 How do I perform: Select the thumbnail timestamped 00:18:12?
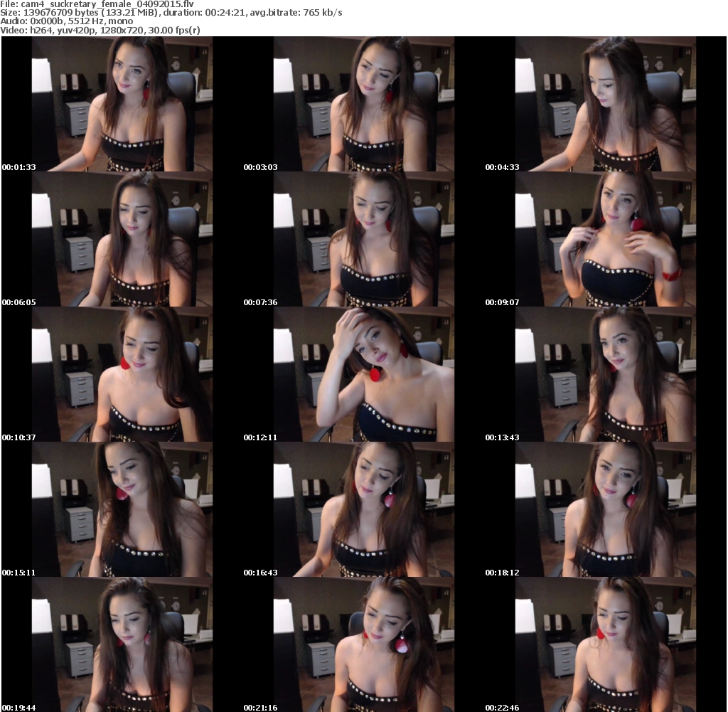point(606,510)
